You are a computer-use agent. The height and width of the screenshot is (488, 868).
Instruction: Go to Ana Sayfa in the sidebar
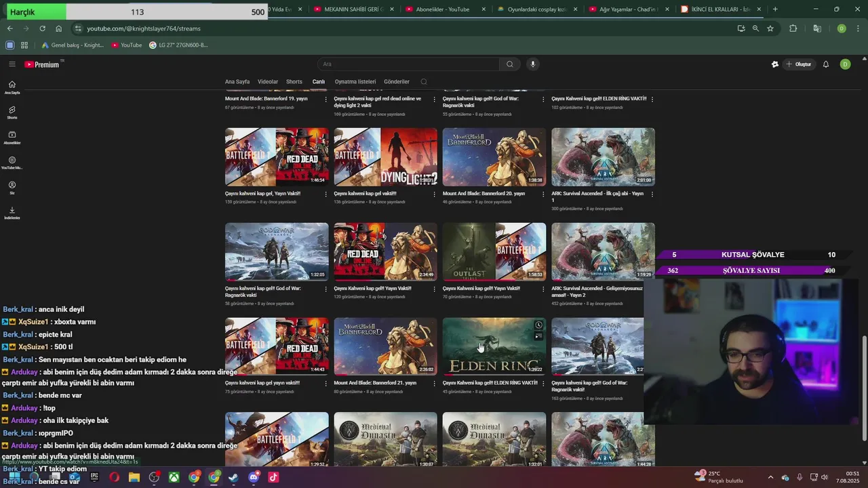coord(12,87)
